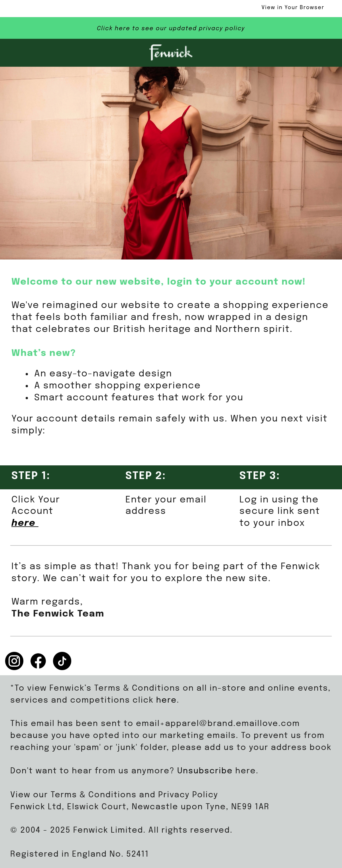Open the Facebook social icon

[x=38, y=661]
